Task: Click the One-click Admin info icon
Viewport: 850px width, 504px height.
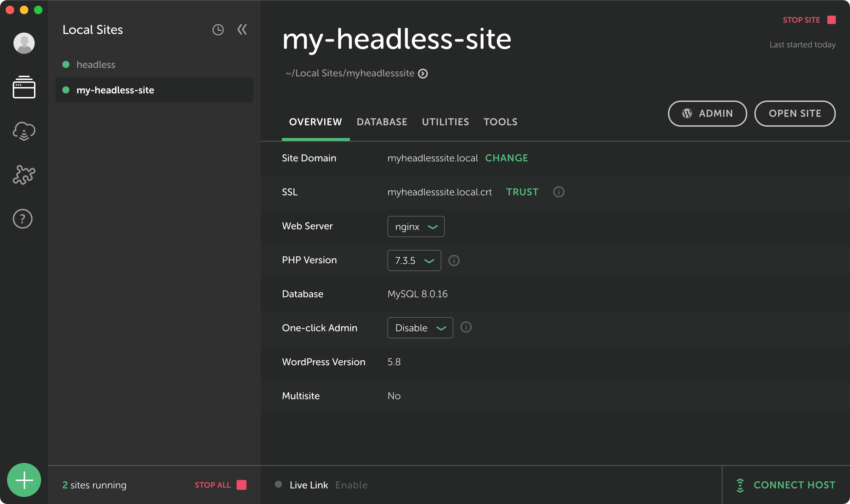Action: 466,327
